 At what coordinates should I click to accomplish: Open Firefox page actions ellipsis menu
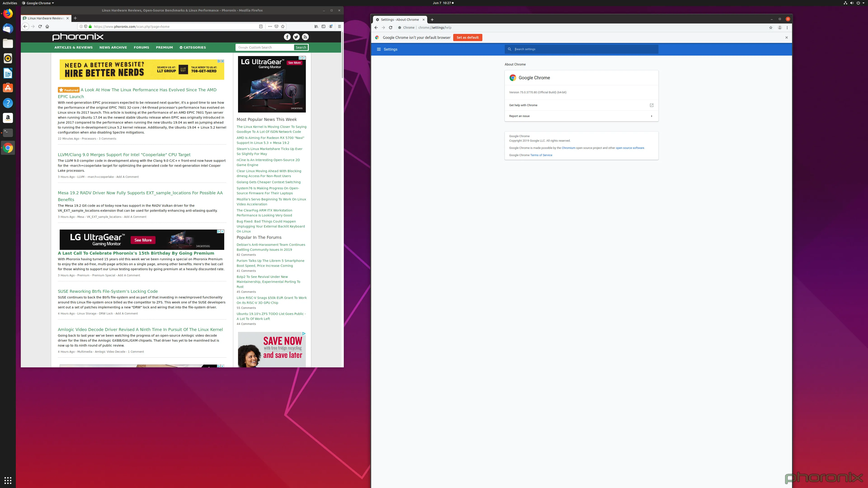tap(270, 27)
